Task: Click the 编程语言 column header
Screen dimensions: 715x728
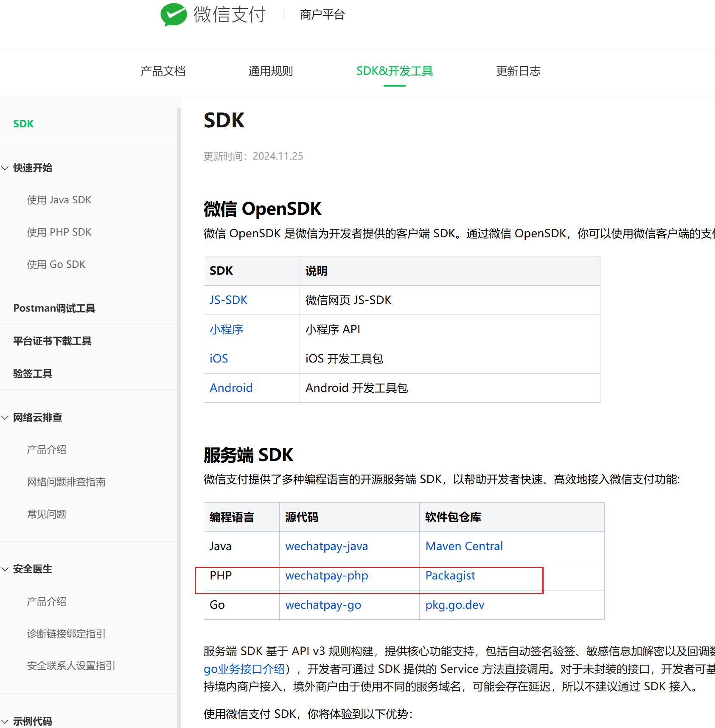Action: click(x=242, y=517)
